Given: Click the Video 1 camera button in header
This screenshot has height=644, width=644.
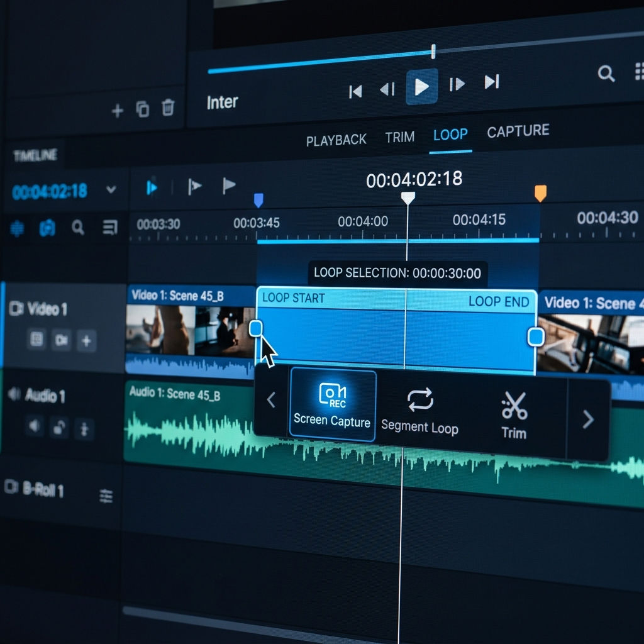Looking at the screenshot, I should (x=62, y=340).
